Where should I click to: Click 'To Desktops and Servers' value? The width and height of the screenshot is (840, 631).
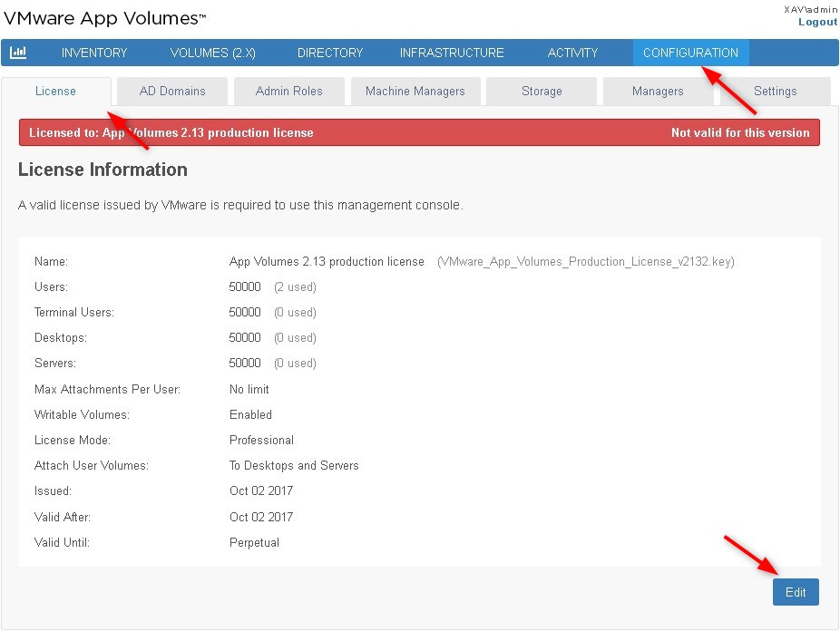tap(294, 466)
